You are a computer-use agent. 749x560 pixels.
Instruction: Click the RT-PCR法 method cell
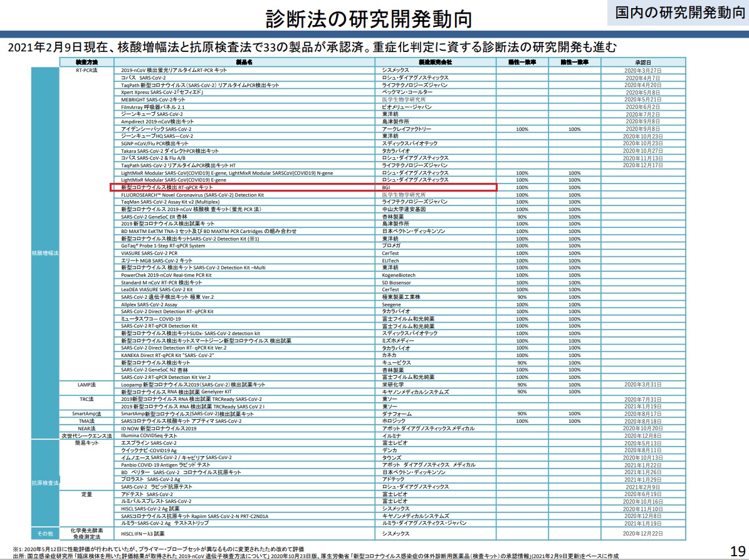86,70
